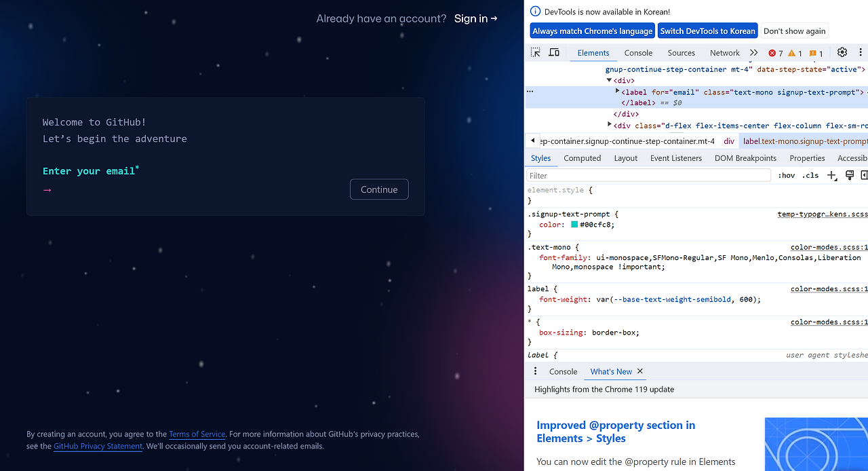
Task: Open the Properties pane tab
Action: pos(807,158)
